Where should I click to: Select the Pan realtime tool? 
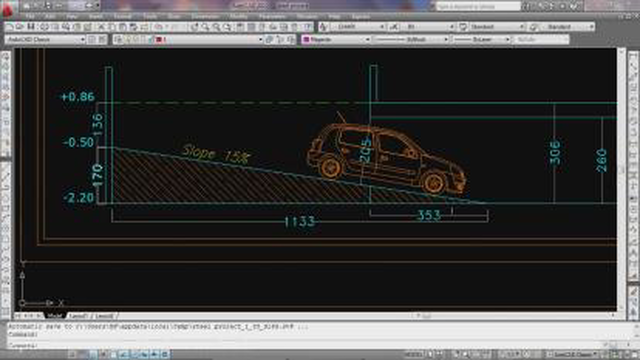pyautogui.click(x=194, y=27)
